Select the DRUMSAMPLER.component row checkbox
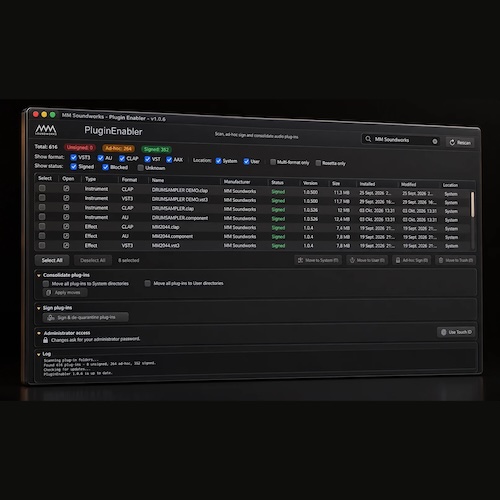Image resolution: width=500 pixels, height=500 pixels. click(42, 217)
